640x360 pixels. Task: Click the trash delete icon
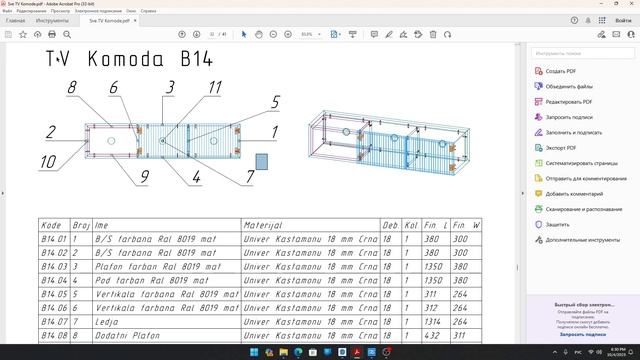tap(433, 35)
